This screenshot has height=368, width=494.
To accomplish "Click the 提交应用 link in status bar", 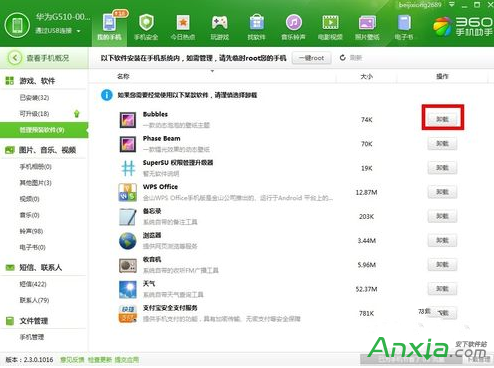I will pyautogui.click(x=127, y=360).
